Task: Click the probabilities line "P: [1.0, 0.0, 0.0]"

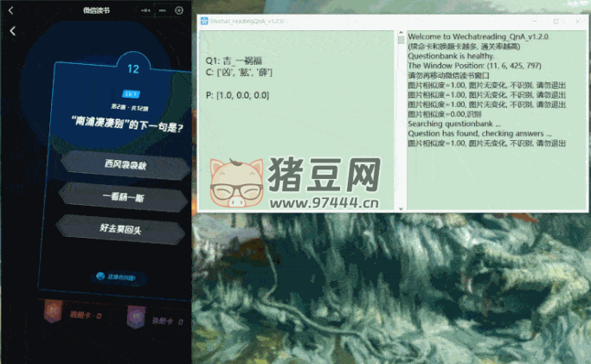Action: (x=237, y=95)
